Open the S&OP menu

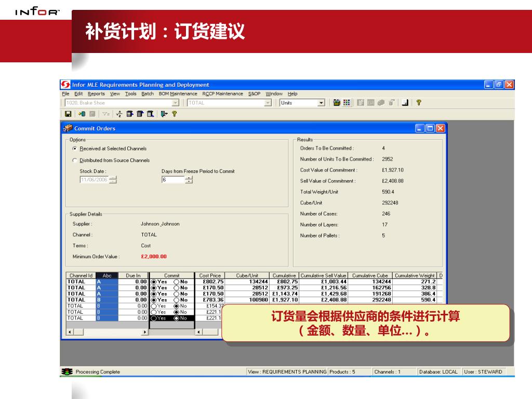254,94
